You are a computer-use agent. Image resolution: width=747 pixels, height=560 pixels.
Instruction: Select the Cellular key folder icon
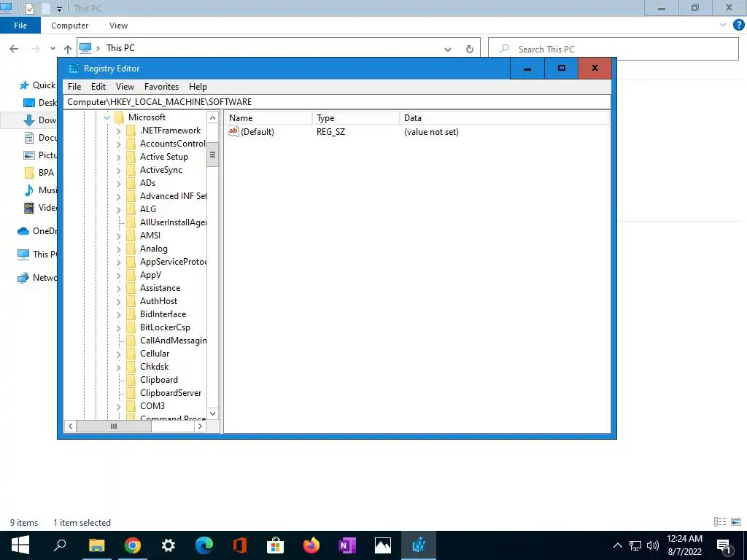pyautogui.click(x=131, y=354)
